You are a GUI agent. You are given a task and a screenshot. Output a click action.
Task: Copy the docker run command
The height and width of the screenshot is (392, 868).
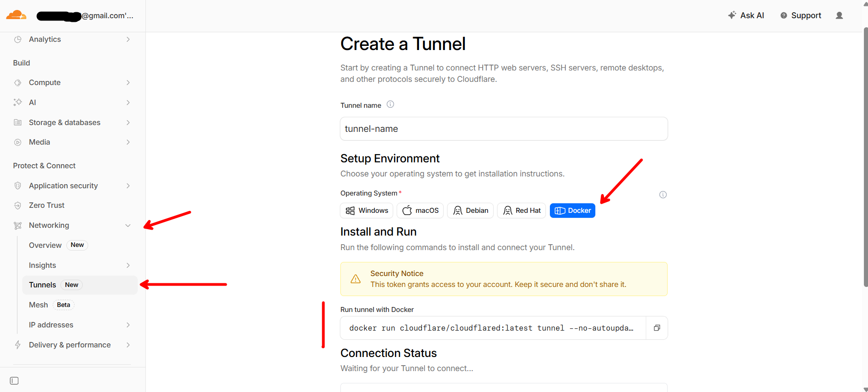[x=657, y=328]
